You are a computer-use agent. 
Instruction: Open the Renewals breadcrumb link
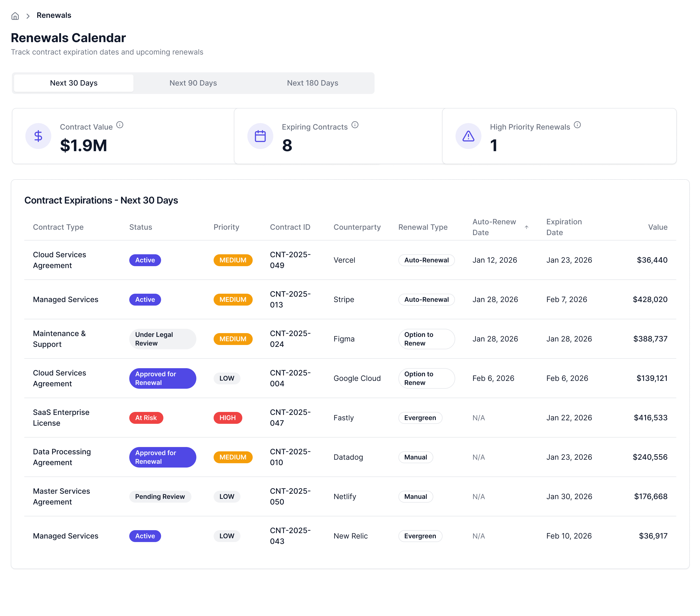point(54,15)
